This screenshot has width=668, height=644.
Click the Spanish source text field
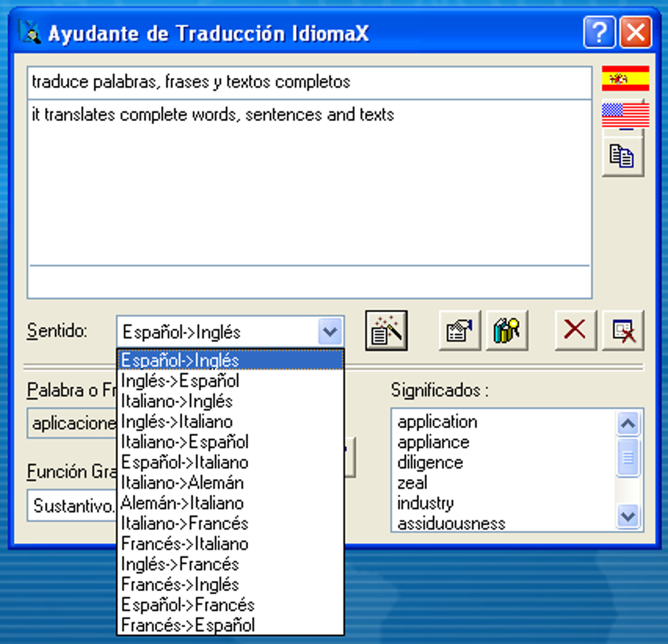310,82
